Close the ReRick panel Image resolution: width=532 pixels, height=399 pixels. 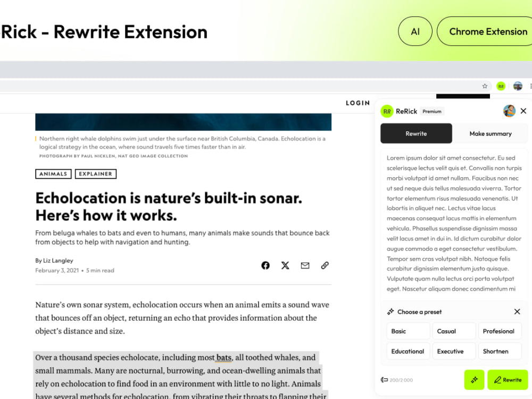523,111
